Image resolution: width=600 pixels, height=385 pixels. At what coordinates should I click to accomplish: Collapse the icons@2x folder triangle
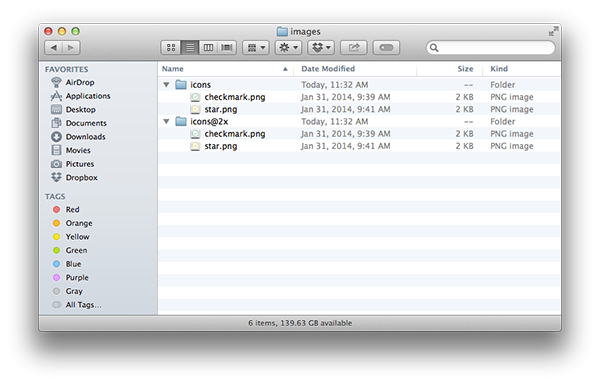tap(166, 121)
